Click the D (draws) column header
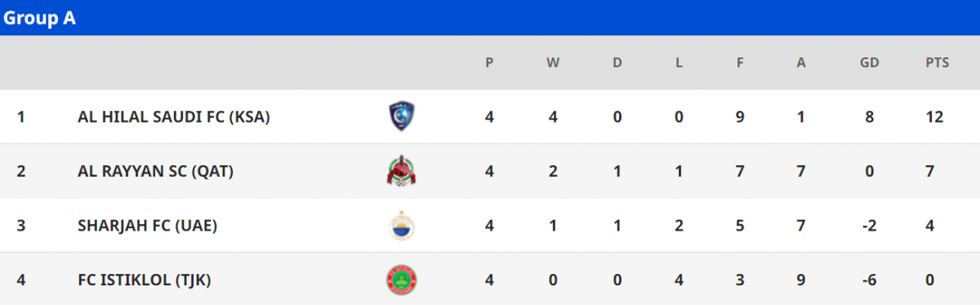 [x=617, y=62]
